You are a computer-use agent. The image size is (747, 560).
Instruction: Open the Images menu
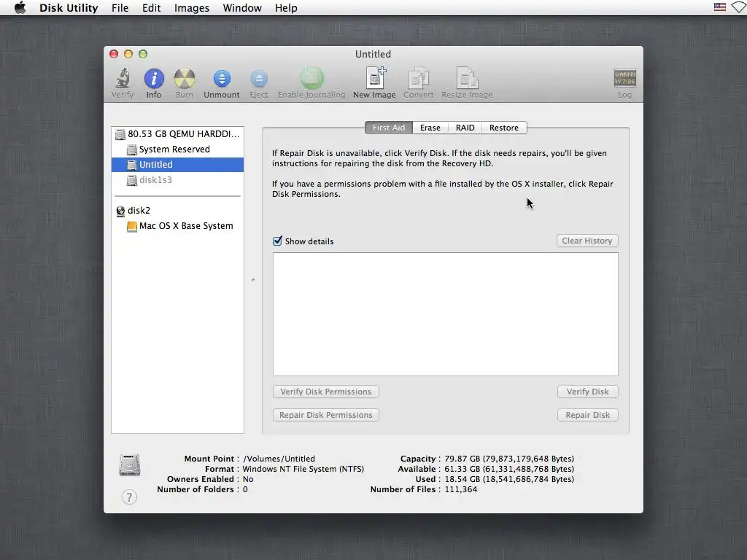tap(192, 8)
